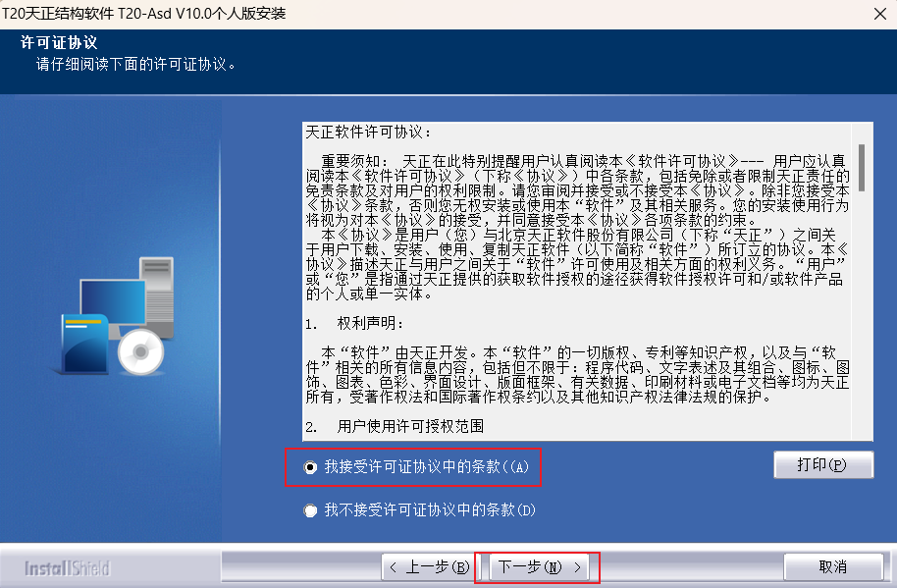Click the "2. 用户使用许可授权范围" heading

click(x=395, y=426)
